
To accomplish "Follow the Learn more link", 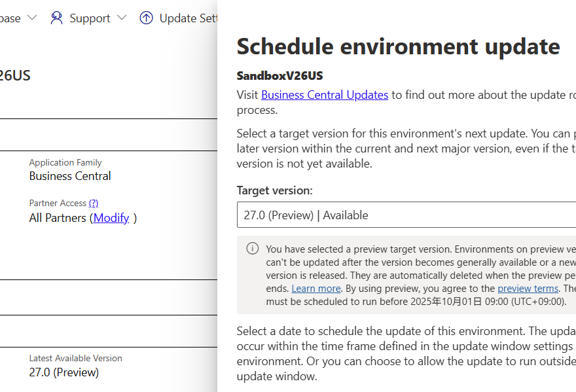I will (x=316, y=289).
